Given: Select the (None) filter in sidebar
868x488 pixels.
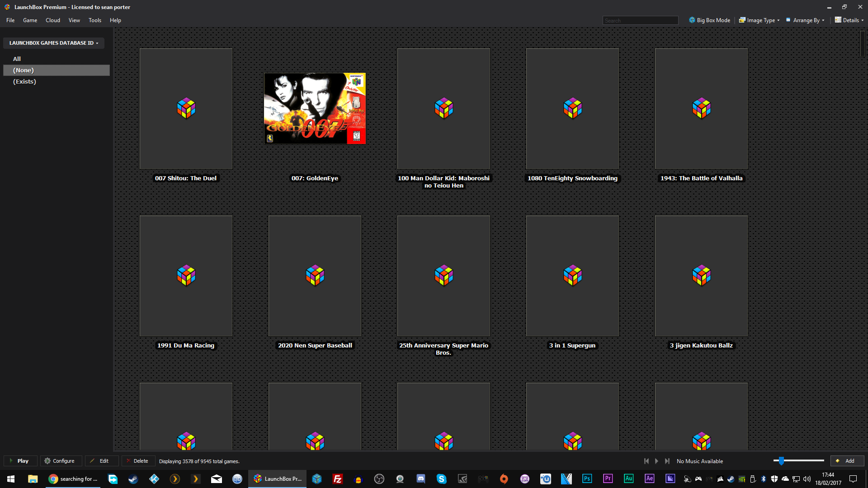Looking at the screenshot, I should 57,70.
